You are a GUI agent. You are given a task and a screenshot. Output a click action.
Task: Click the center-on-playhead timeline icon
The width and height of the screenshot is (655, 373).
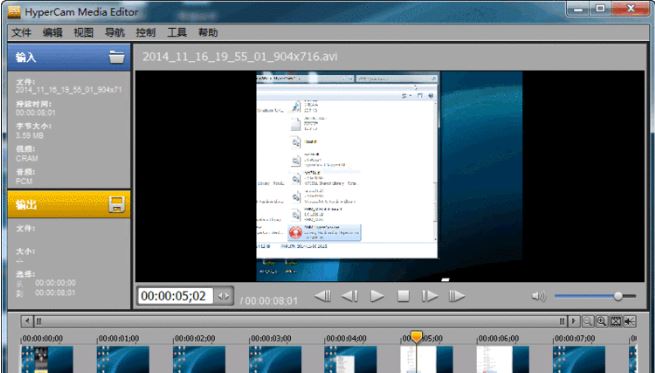[630, 321]
